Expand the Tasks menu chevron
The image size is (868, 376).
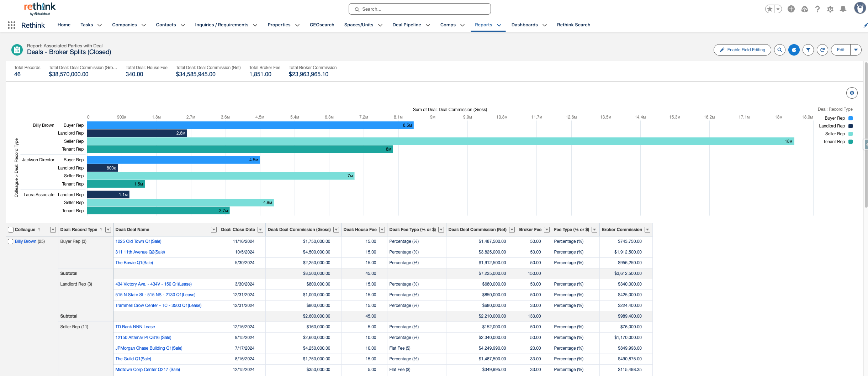pyautogui.click(x=100, y=25)
